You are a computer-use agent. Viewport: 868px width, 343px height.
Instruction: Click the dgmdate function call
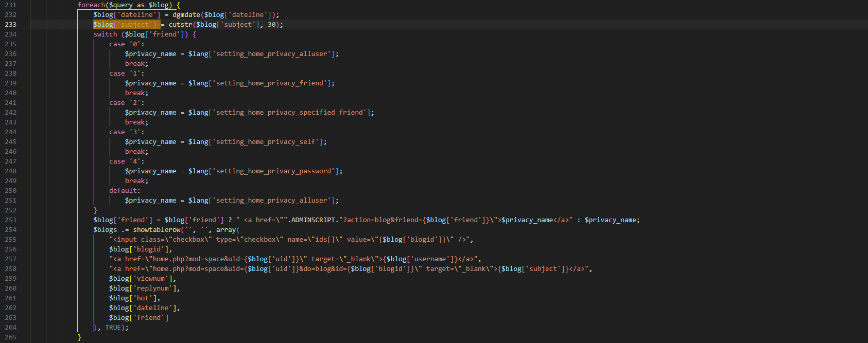coord(186,15)
